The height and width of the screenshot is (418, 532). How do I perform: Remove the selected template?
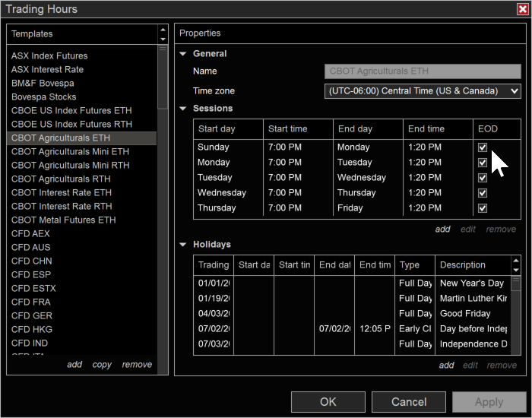tap(137, 364)
